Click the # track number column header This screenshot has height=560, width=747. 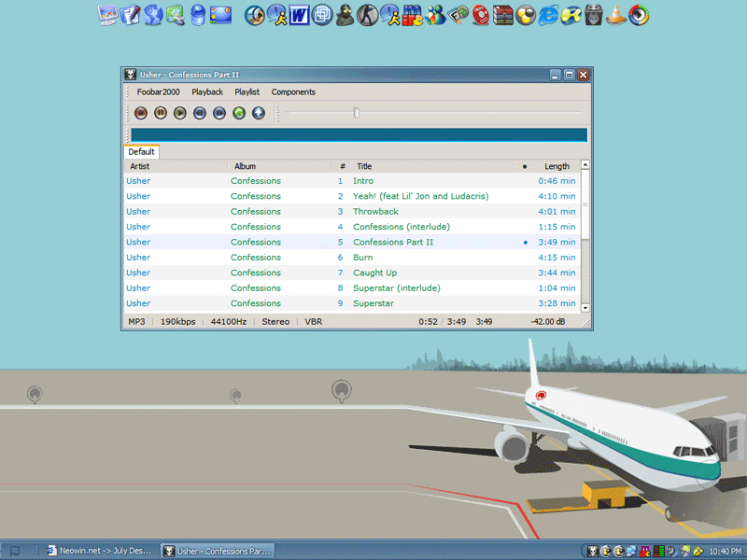(x=342, y=166)
